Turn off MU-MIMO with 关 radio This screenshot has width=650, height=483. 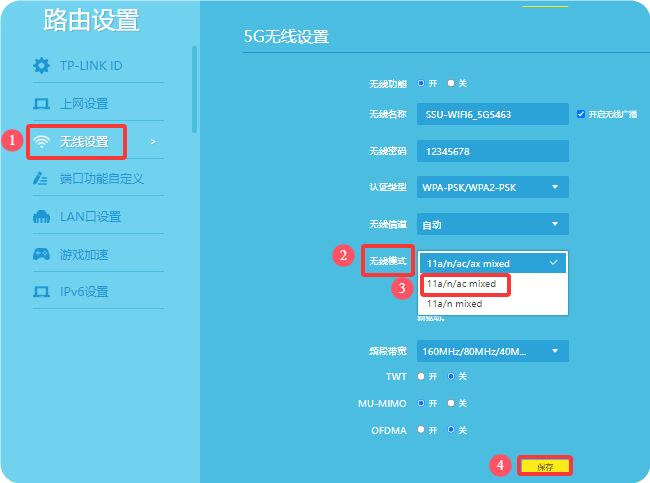click(452, 403)
